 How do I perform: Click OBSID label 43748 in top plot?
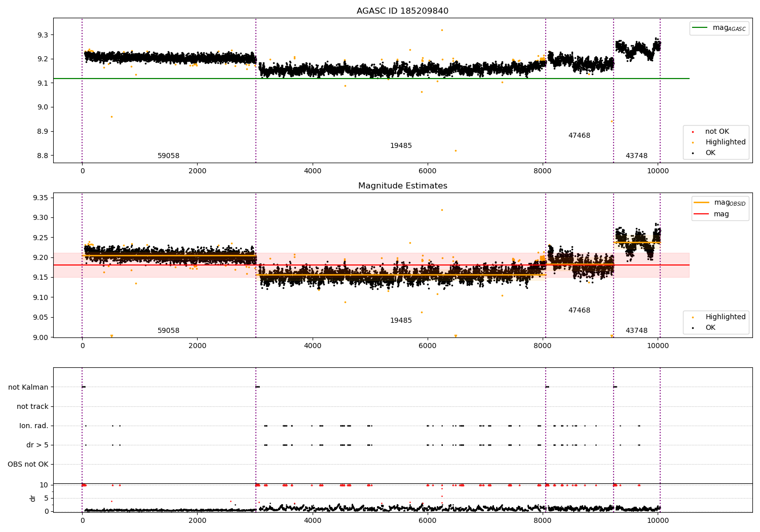pos(636,156)
